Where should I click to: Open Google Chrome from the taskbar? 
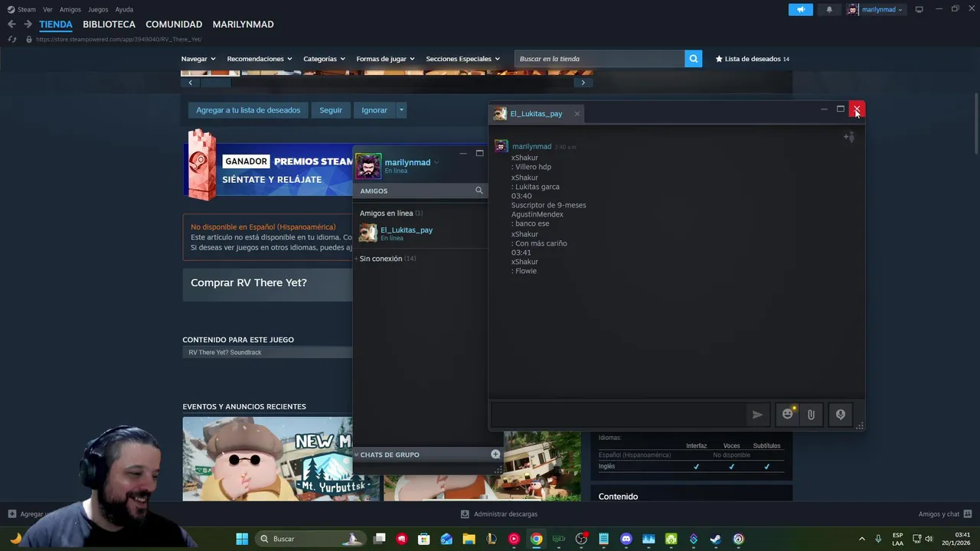coord(536,539)
